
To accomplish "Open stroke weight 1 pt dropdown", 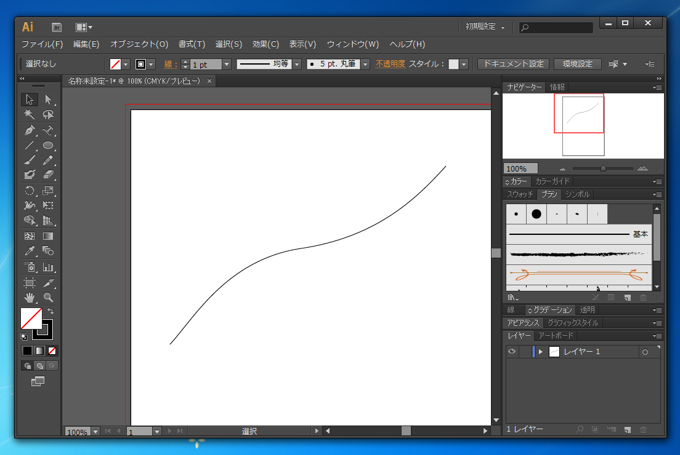I will point(227,64).
